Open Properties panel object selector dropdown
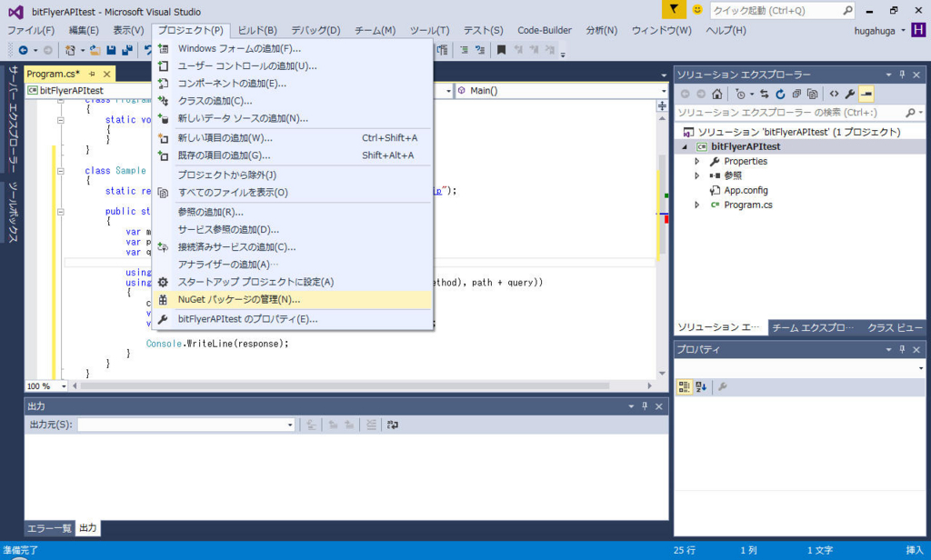Image resolution: width=931 pixels, height=560 pixels. (x=921, y=369)
